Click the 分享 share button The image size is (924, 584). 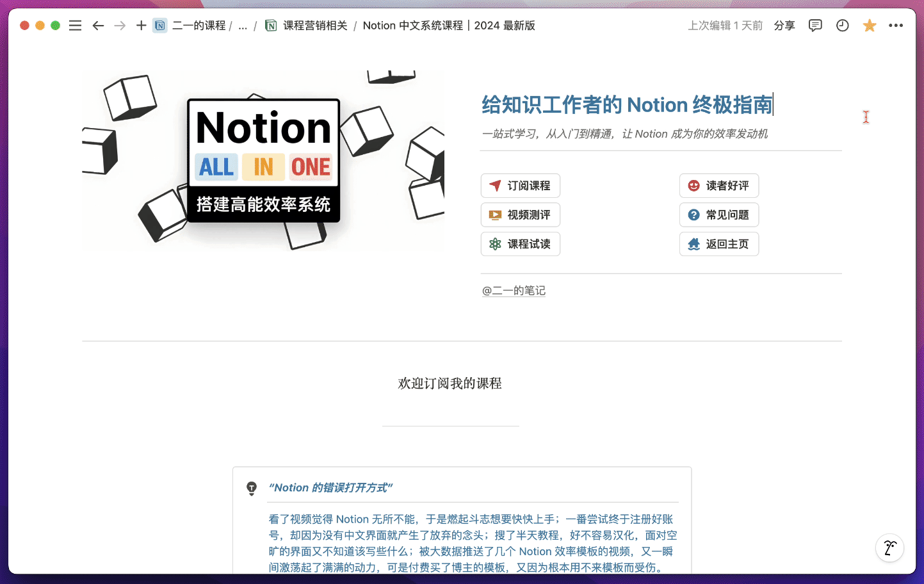tap(784, 26)
